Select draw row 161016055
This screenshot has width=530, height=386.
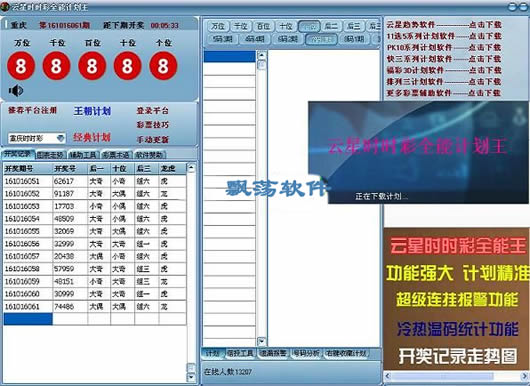[x=95, y=231]
